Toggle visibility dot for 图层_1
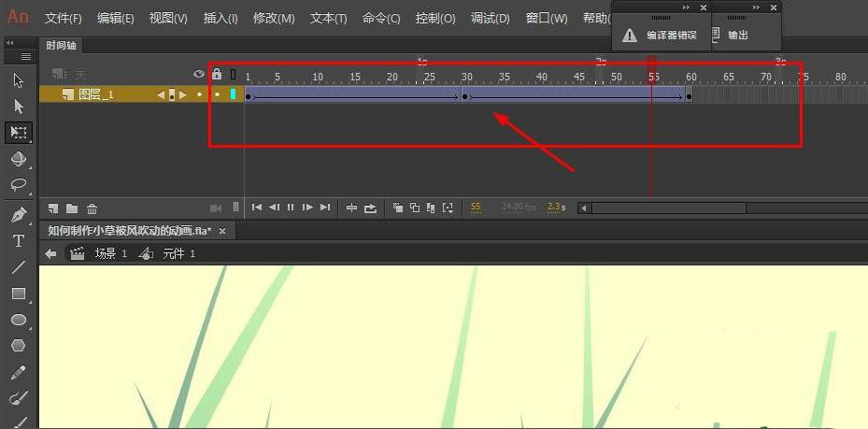868x429 pixels. (x=199, y=94)
